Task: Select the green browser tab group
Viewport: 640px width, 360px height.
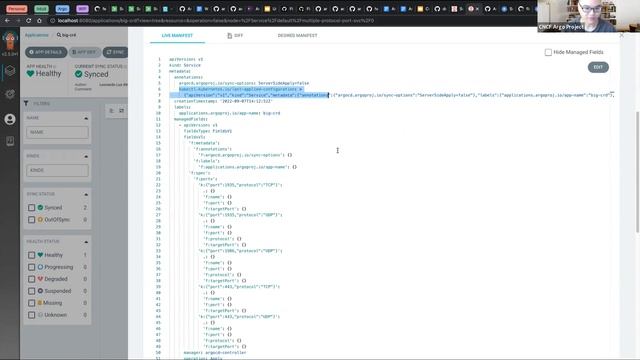Action: pyautogui.click(x=41, y=9)
